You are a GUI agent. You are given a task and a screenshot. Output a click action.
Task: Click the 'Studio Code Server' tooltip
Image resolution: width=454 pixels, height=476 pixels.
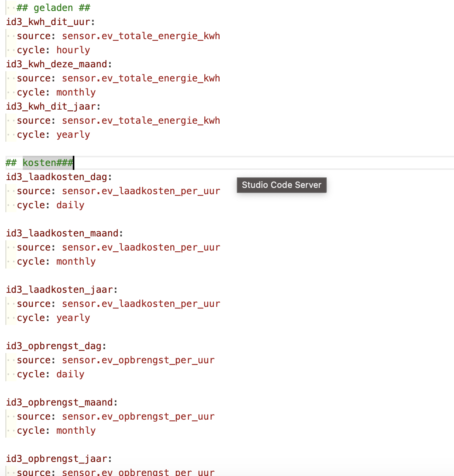[281, 185]
